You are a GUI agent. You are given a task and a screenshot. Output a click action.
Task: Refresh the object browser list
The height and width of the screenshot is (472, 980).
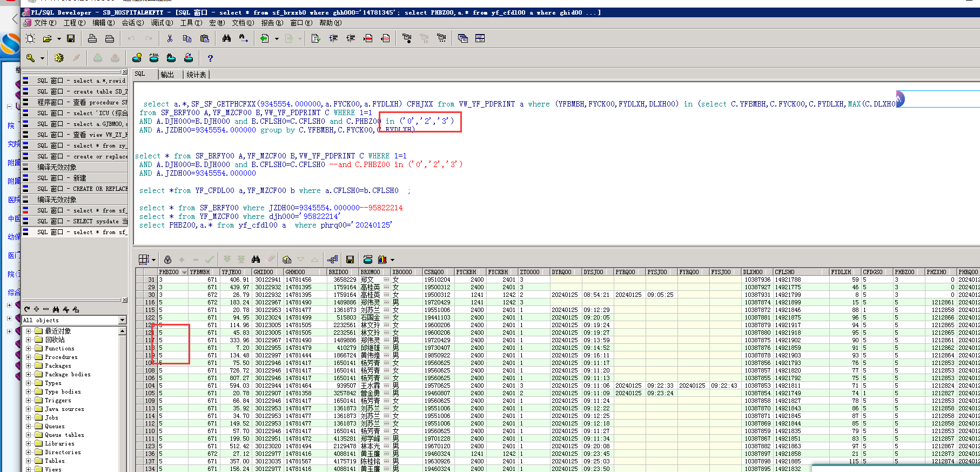tap(27, 309)
